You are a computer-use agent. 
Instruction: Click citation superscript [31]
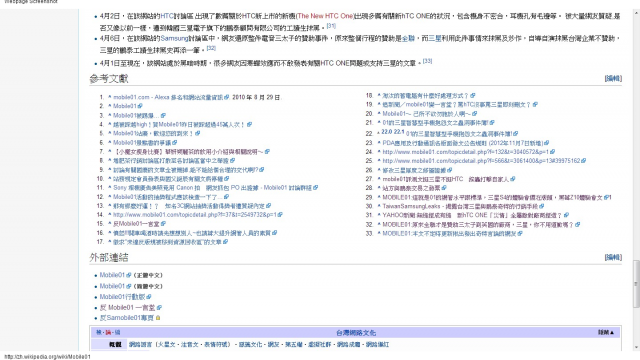click(x=331, y=26)
